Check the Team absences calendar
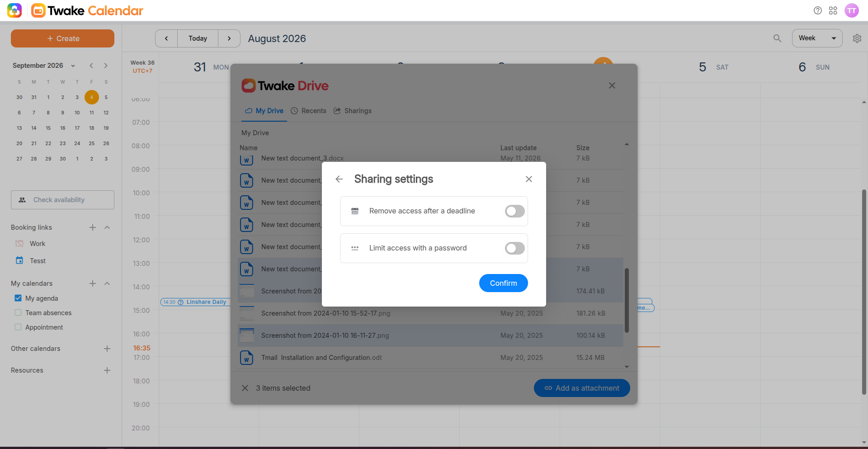Image resolution: width=868 pixels, height=449 pixels. click(x=18, y=312)
